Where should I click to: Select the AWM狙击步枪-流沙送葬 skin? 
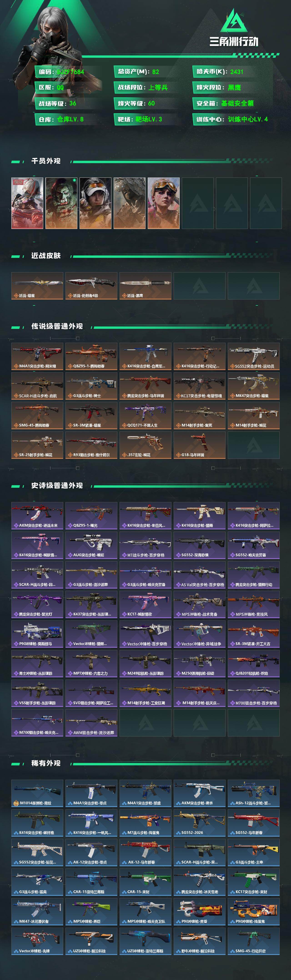(x=91, y=722)
